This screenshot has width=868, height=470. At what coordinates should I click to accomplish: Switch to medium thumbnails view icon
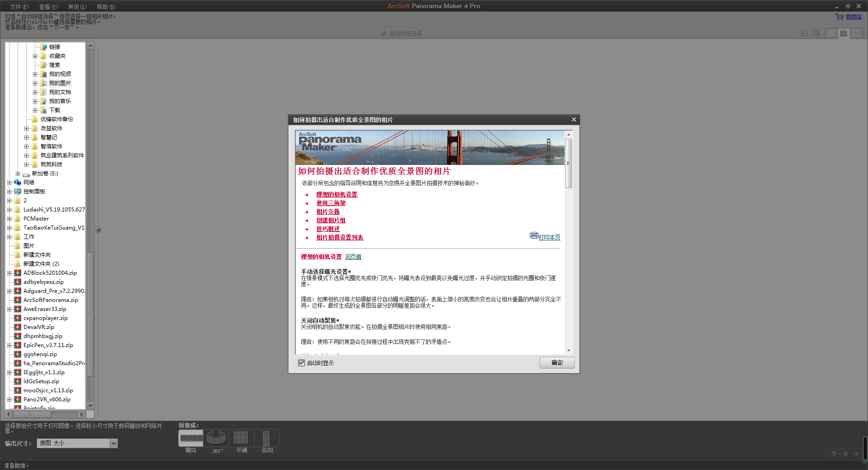tap(844, 33)
